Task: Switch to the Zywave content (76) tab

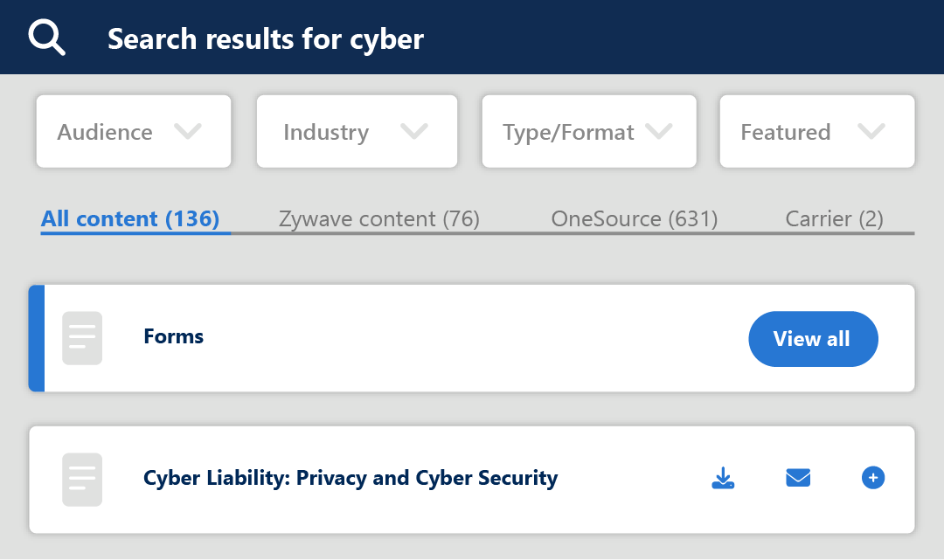Action: (x=379, y=218)
